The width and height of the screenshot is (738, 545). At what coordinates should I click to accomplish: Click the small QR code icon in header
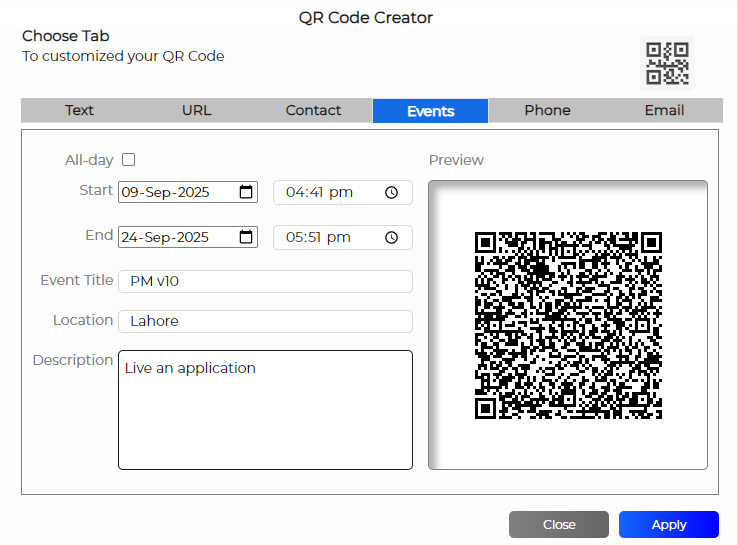coord(667,64)
